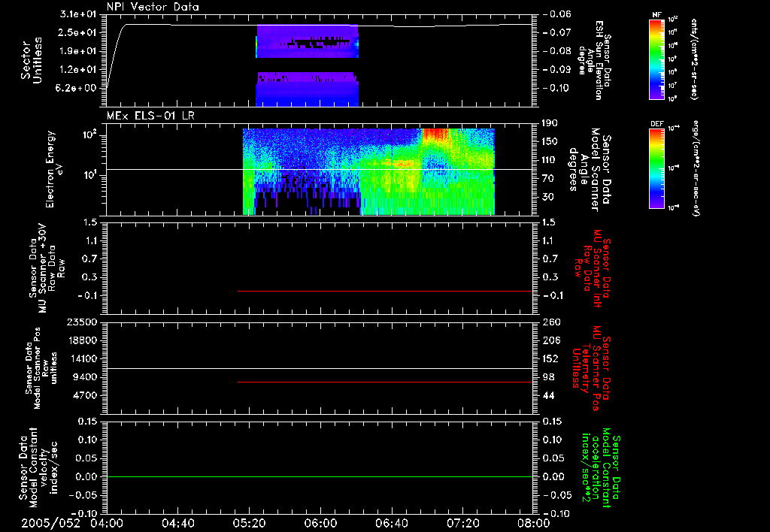Click the 07:20 time tick label
770x532 pixels.
point(463,523)
